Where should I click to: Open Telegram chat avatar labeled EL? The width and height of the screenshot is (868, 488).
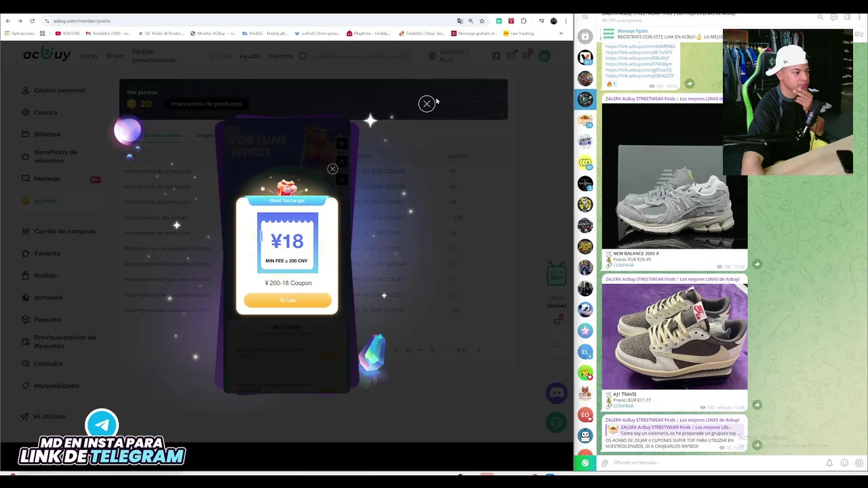(585, 352)
